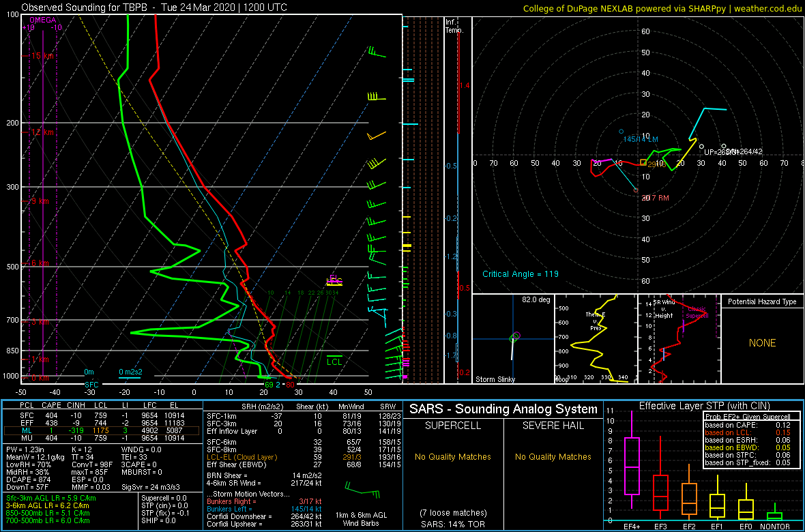The width and height of the screenshot is (805, 532).
Task: Click the Storm Slinky circles
Action: [x=515, y=337]
